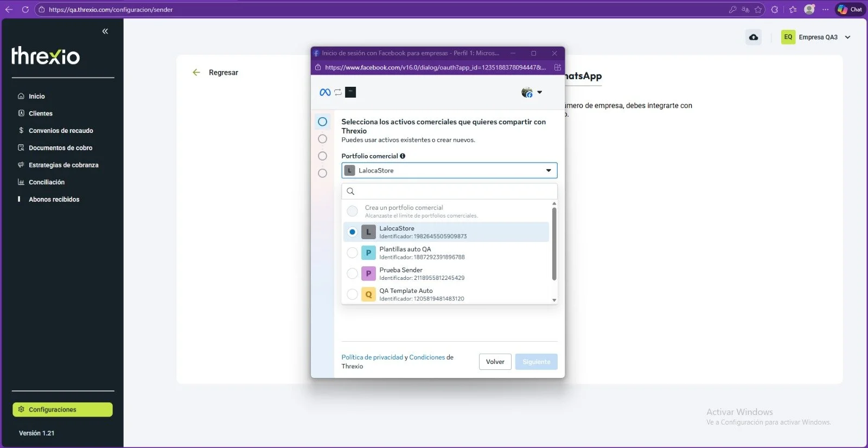Open the browser extensions icon
Viewport: 868px width, 448px height.
775,9
